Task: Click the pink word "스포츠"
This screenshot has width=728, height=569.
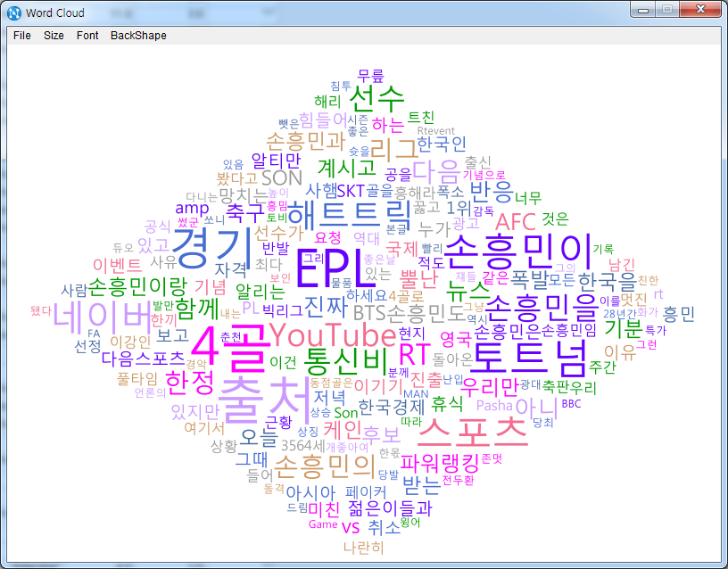Action: 473,434
